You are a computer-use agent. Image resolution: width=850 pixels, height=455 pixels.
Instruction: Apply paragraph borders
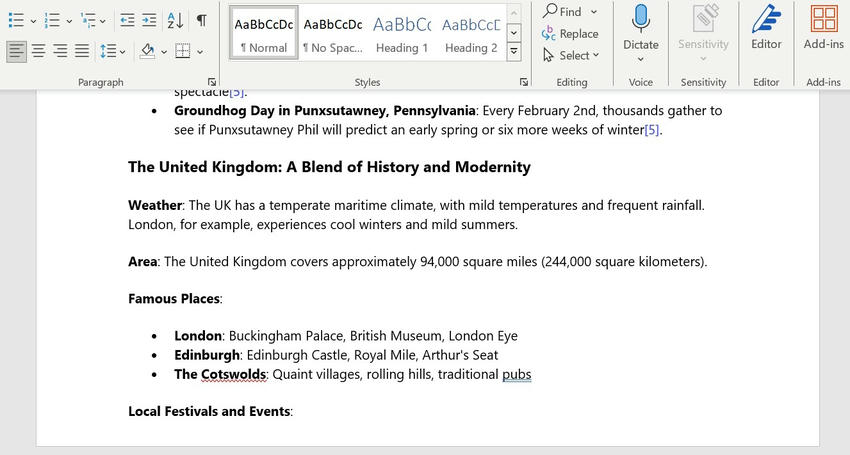(183, 52)
